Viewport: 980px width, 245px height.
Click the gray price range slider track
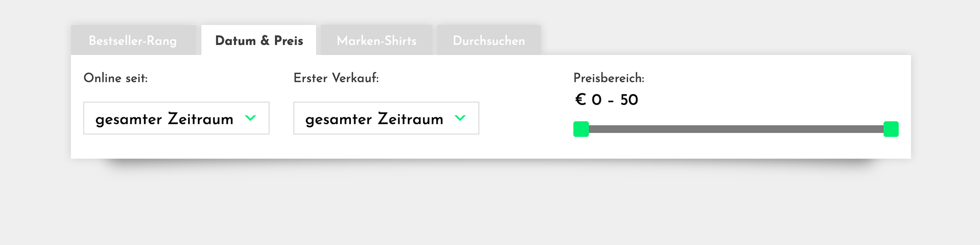coord(735,129)
